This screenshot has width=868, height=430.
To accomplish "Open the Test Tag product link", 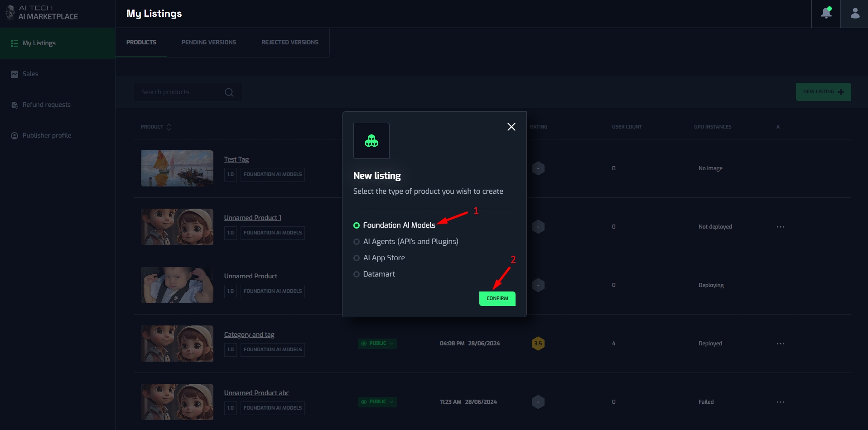I will [x=236, y=159].
